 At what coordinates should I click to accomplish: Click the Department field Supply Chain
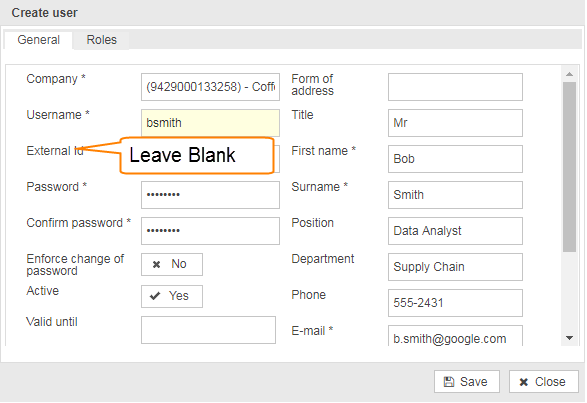coord(455,267)
